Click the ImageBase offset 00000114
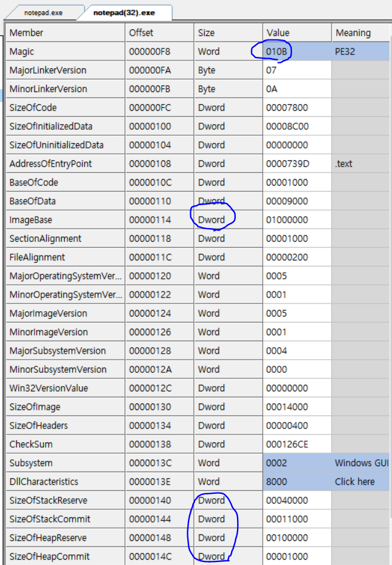Image resolution: width=392 pixels, height=565 pixels. coord(159,220)
